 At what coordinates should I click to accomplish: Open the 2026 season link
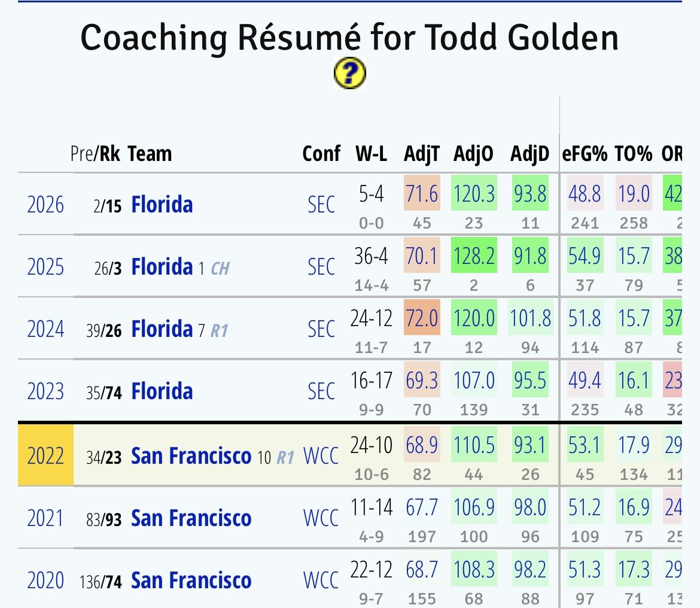[x=45, y=205]
